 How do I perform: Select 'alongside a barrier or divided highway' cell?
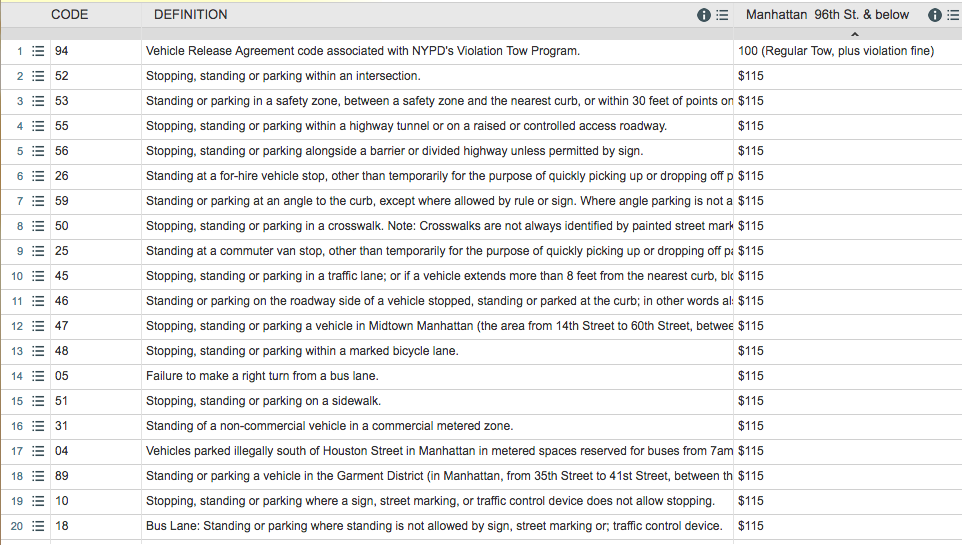(437, 151)
